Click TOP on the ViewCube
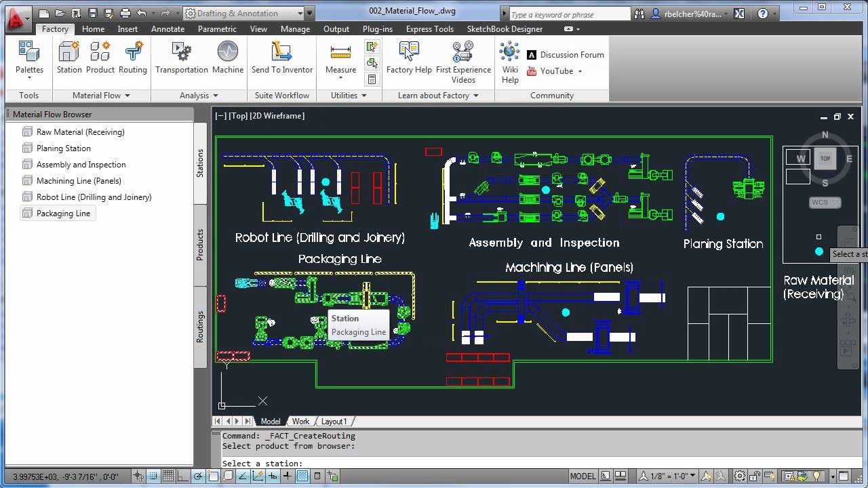The height and width of the screenshot is (488, 868). (x=825, y=158)
